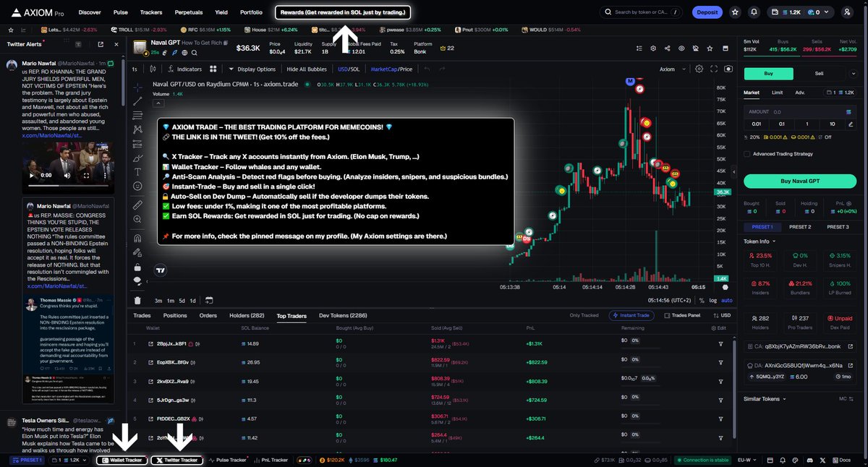Expand the Token Info section
Image resolution: width=868 pixels, height=467 pixels.
coord(759,241)
